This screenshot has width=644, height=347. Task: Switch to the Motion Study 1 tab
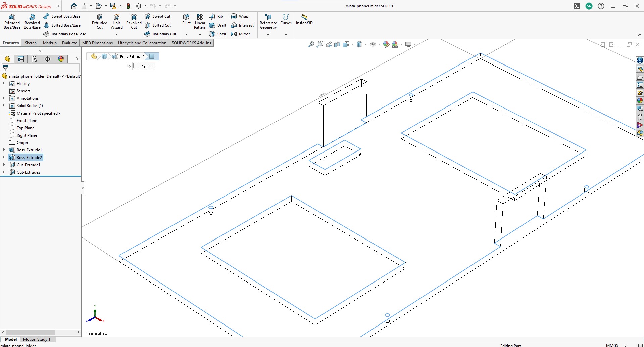tap(37, 339)
